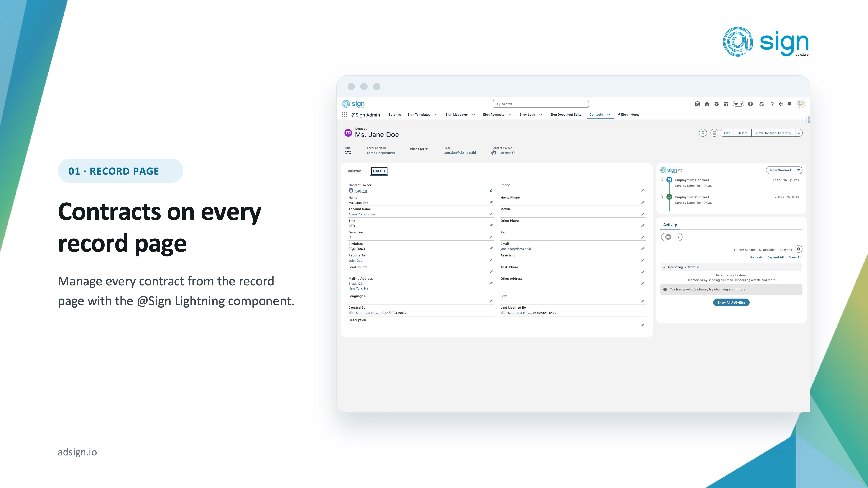Viewport: 868px width, 488px height.
Task: Click the contact hierarchy round icon button
Action: pyautogui.click(x=703, y=133)
